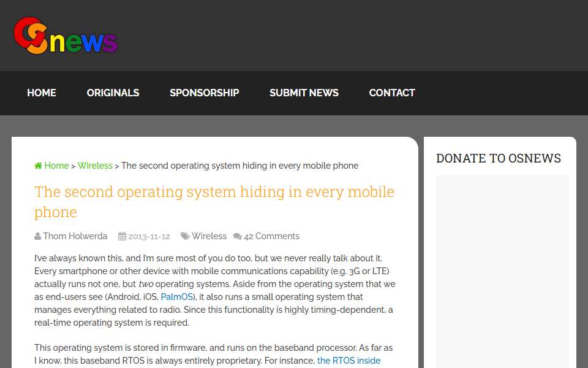Click the calendar icon beside the date

pyautogui.click(x=123, y=236)
